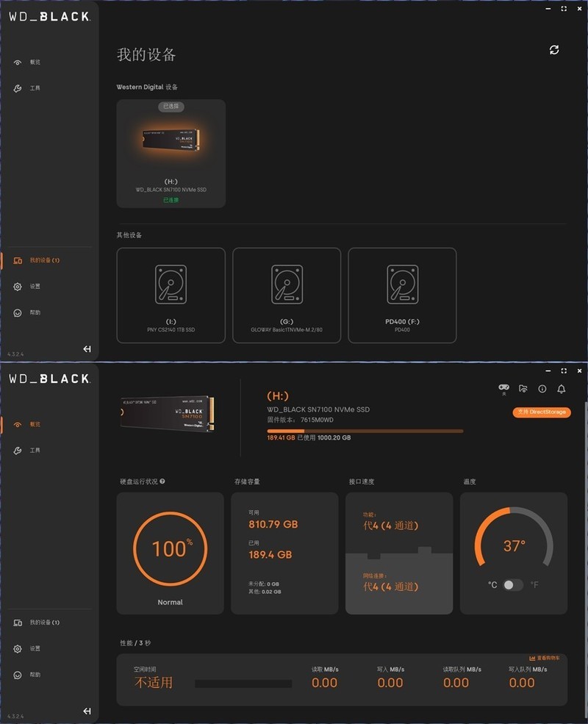Click the 可用 810.79 GB value

point(273,525)
